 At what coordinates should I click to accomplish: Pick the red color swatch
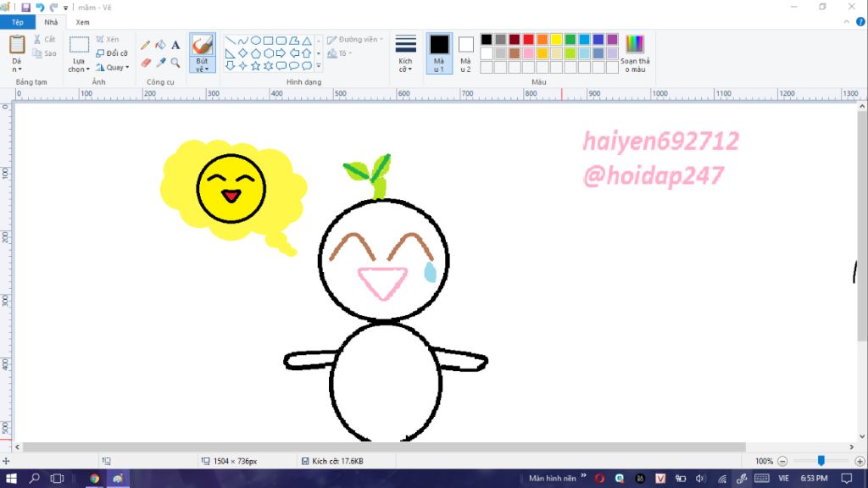coord(529,39)
